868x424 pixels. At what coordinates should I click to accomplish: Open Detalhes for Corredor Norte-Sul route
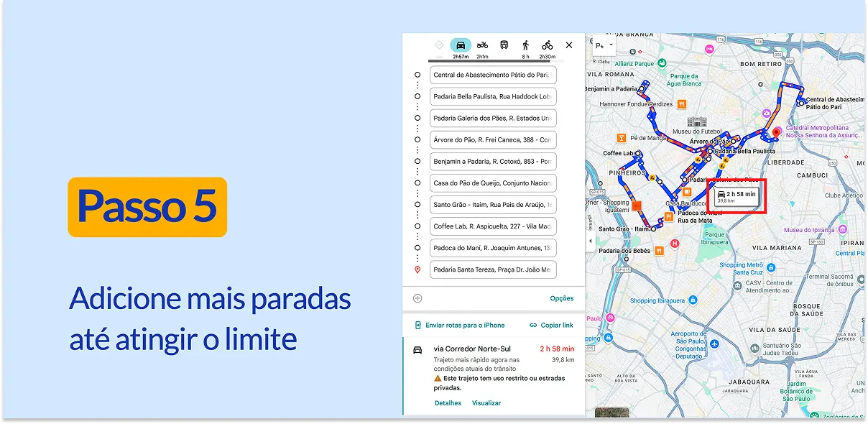448,403
